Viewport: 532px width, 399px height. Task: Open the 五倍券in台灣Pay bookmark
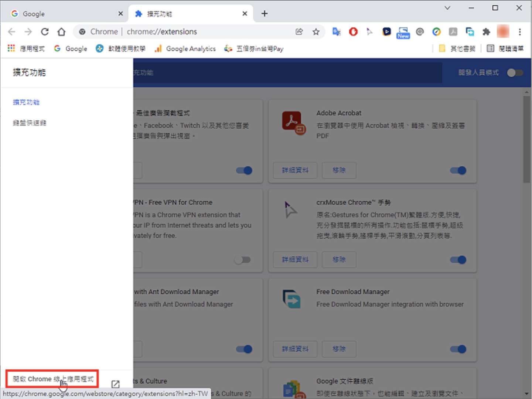(x=254, y=48)
